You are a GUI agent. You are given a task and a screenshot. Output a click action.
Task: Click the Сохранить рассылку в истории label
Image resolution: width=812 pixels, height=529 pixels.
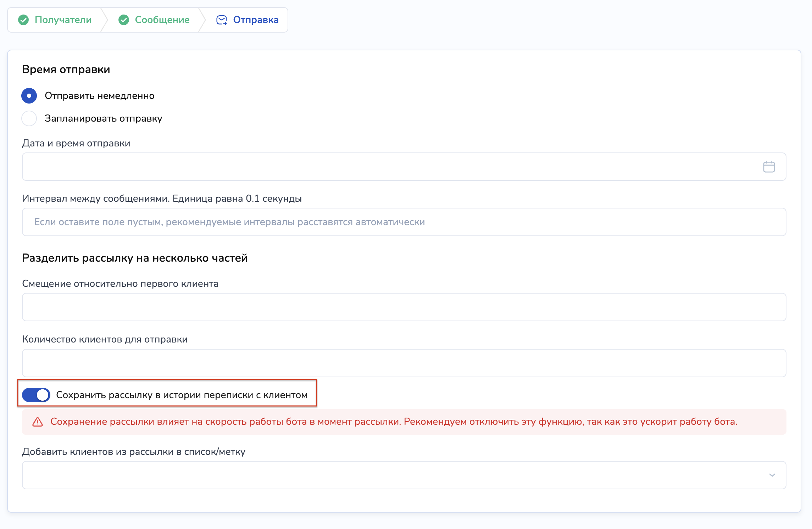tap(182, 395)
